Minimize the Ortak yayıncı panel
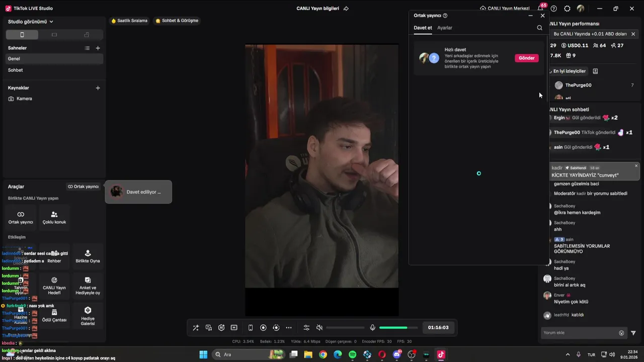The image size is (644, 362). (x=530, y=16)
